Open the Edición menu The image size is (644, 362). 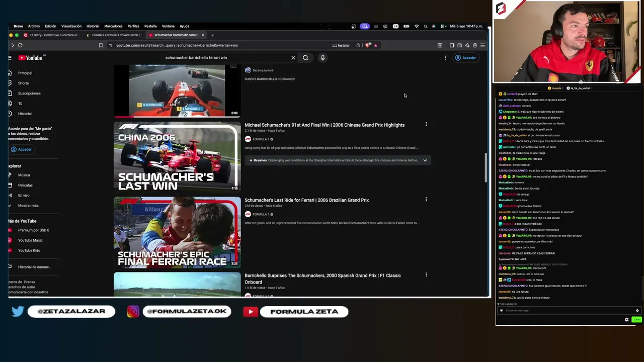point(50,26)
